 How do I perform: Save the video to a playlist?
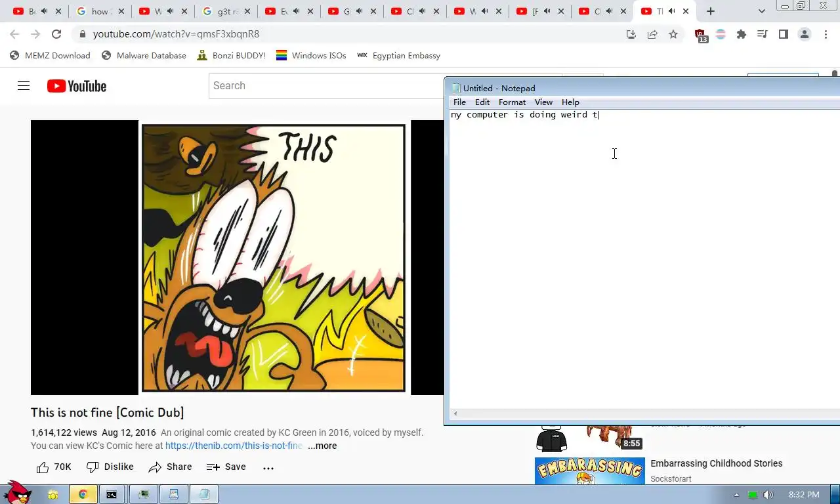tap(226, 467)
